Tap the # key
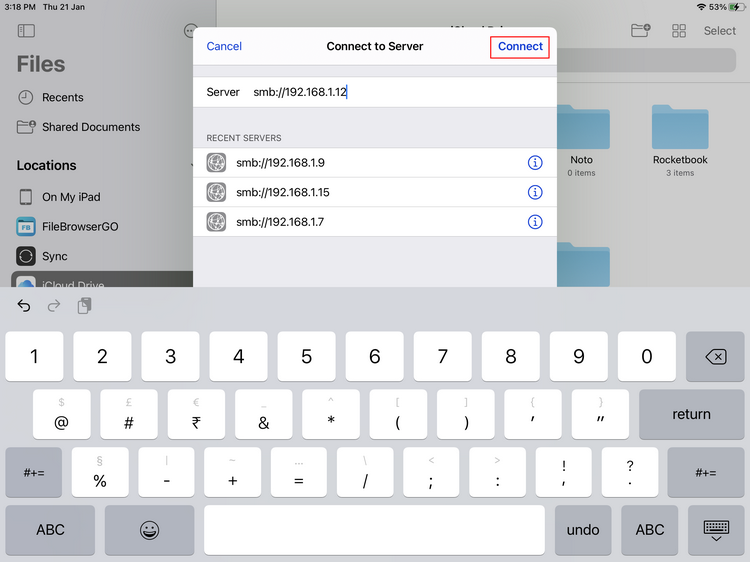750x562 pixels. coord(129,414)
